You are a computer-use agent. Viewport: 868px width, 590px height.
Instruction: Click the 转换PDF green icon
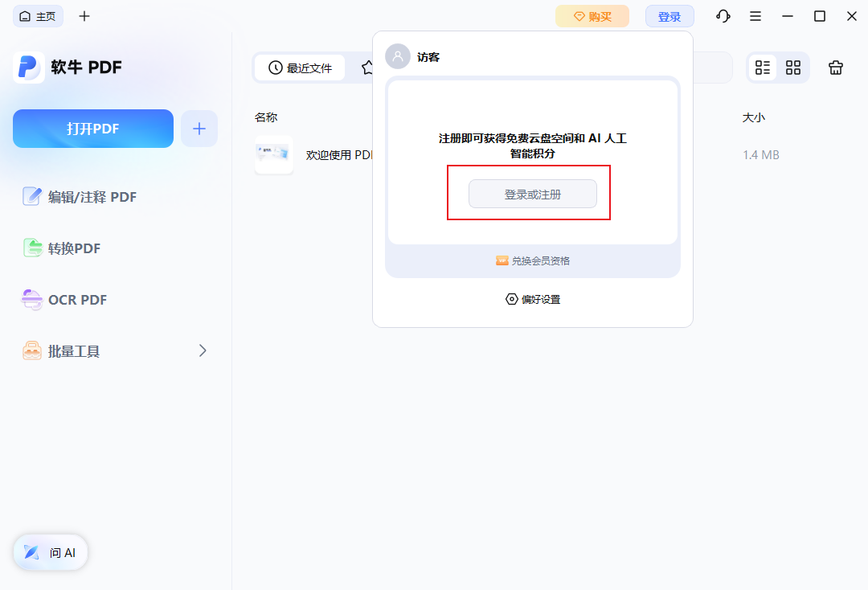pos(33,248)
